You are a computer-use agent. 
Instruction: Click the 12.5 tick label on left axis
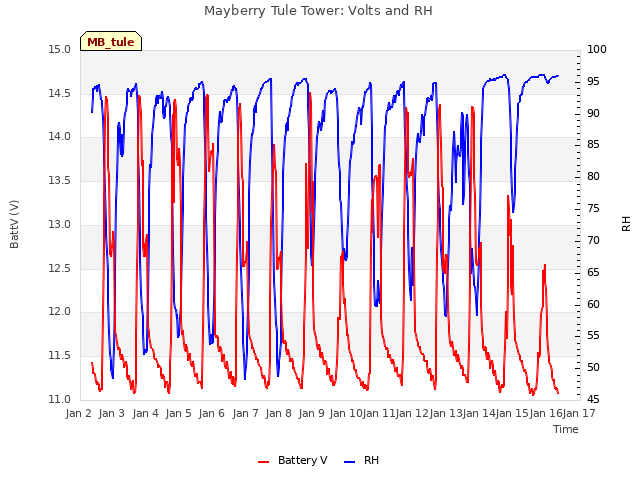click(x=60, y=269)
